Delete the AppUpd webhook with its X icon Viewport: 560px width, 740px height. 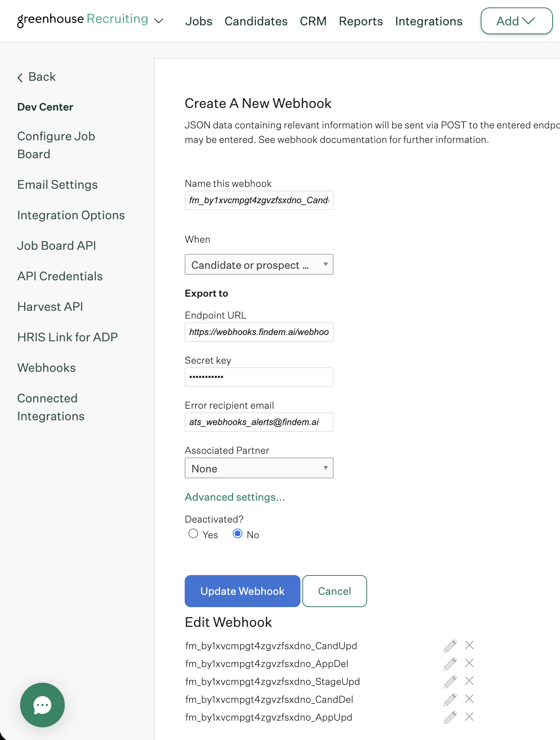click(x=469, y=717)
